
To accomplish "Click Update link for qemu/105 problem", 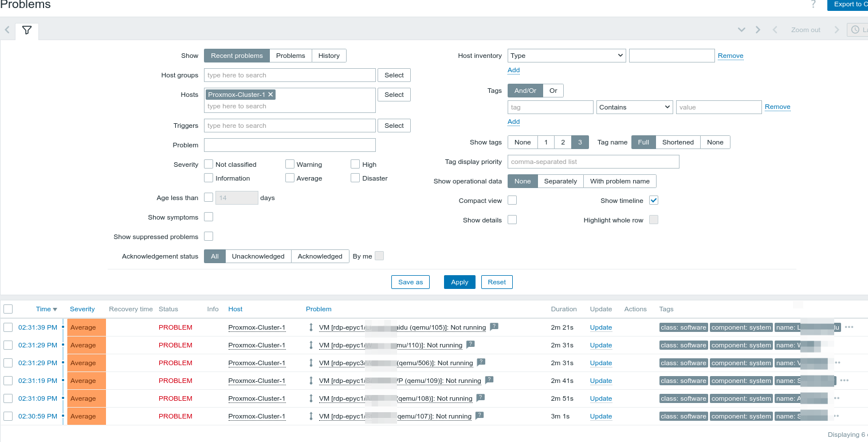I will pos(601,327).
